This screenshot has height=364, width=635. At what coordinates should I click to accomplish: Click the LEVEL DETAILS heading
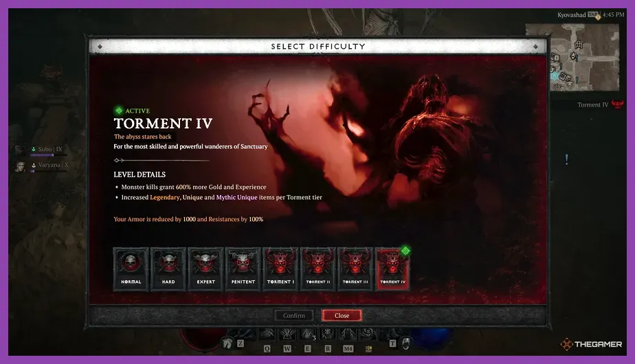coord(140,174)
